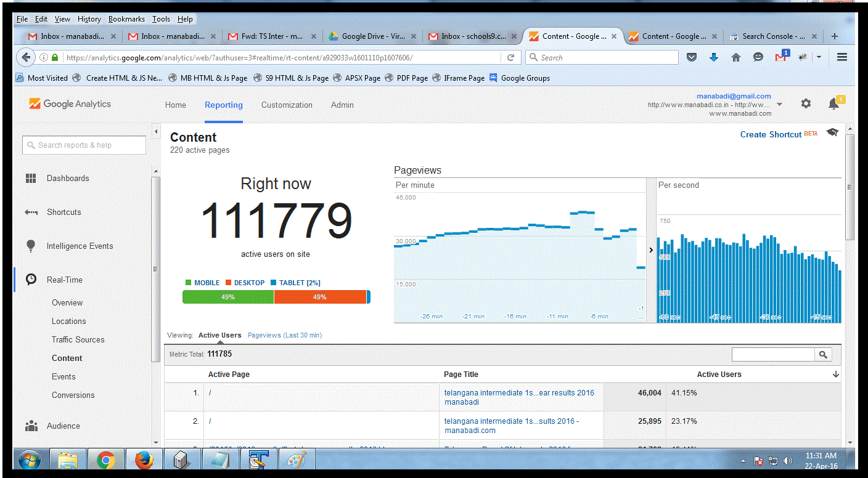Expand the pageviews chart arrow between graphs
This screenshot has height=478, width=868.
pos(651,250)
